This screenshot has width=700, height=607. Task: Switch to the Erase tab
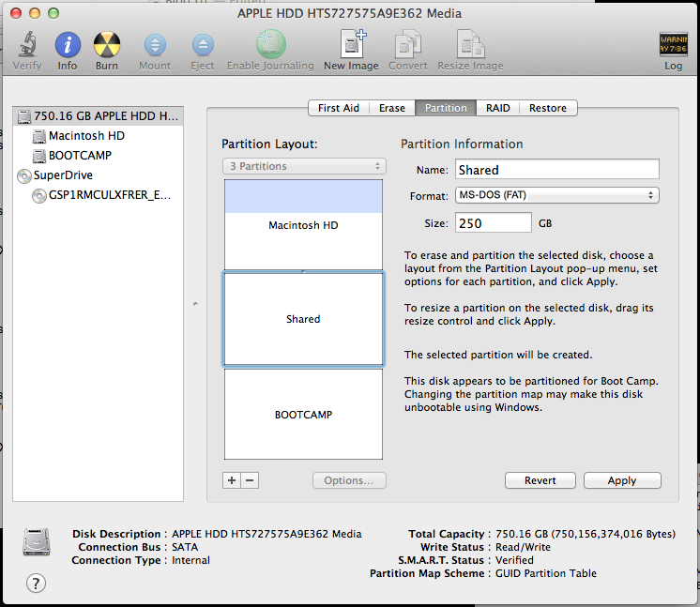(x=392, y=108)
